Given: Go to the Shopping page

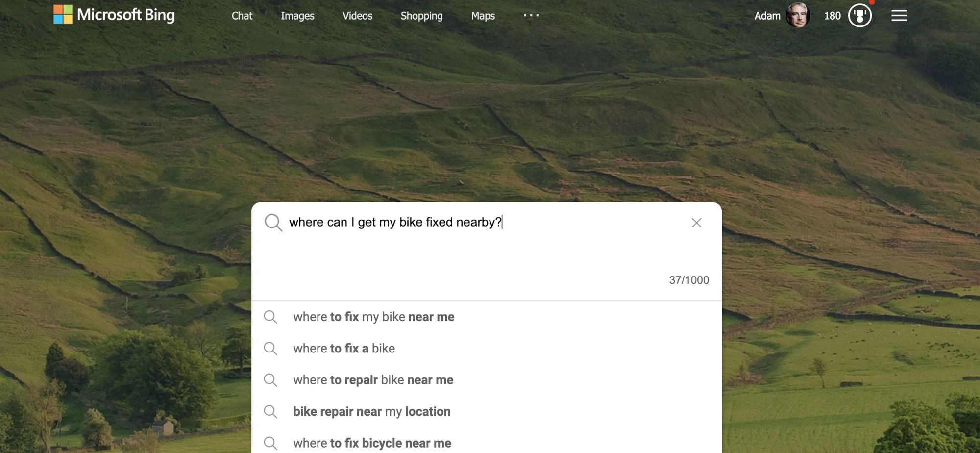Looking at the screenshot, I should (421, 16).
